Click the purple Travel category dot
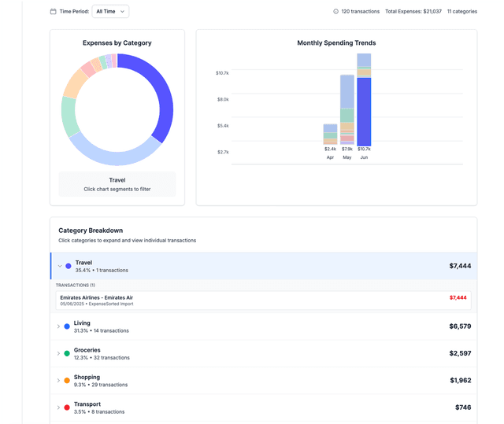The image size is (504, 424). click(69, 266)
